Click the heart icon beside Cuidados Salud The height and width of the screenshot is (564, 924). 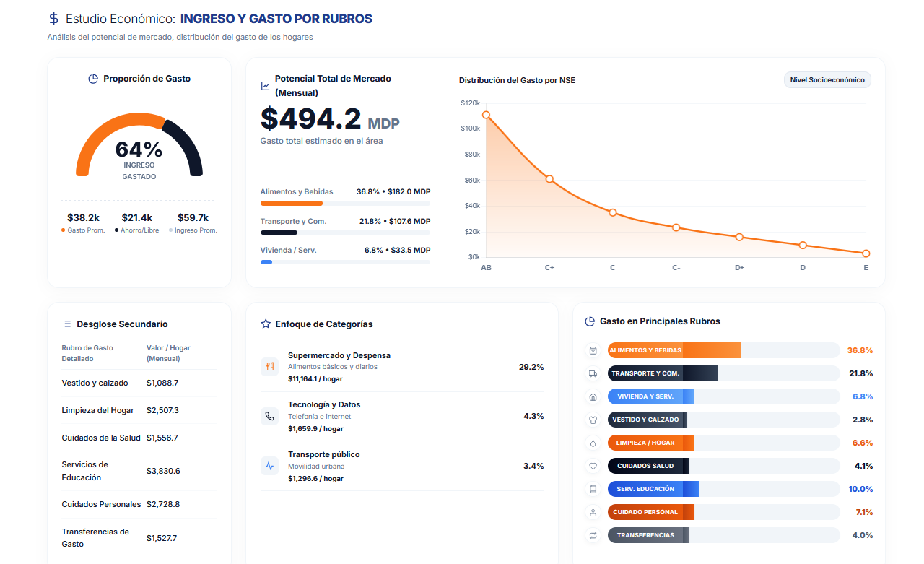(593, 466)
